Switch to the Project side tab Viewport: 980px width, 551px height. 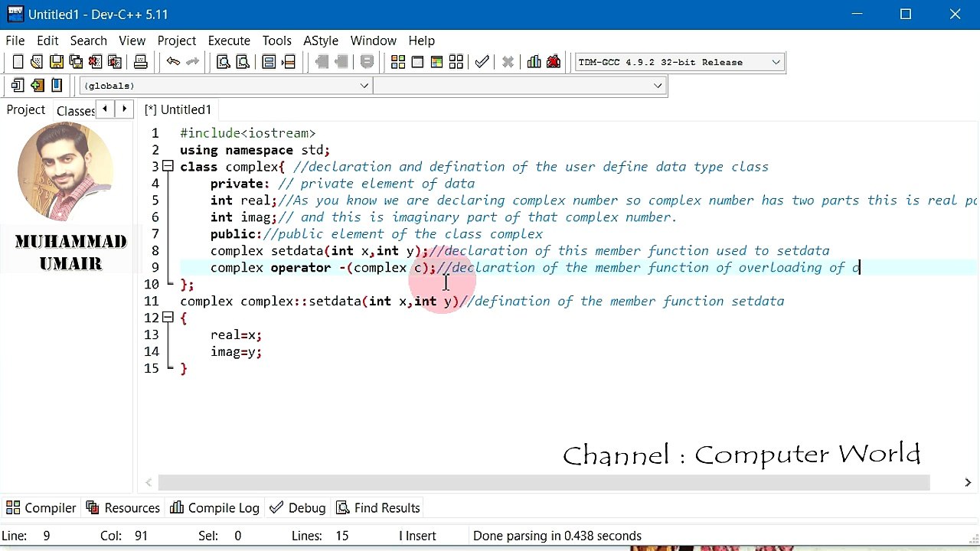(x=26, y=110)
